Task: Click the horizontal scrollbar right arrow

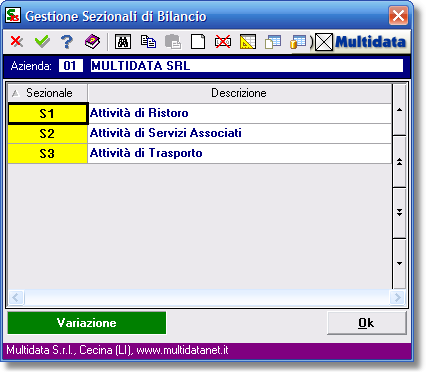Action: click(x=397, y=297)
